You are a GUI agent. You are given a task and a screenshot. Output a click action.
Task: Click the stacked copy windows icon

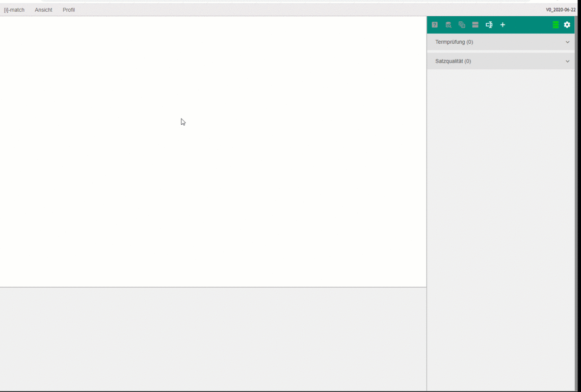click(x=462, y=25)
